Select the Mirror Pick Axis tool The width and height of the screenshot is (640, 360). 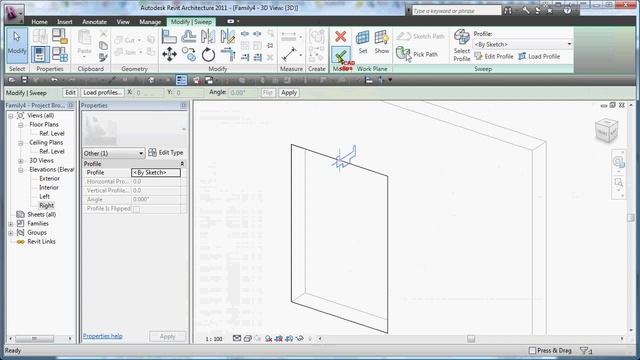click(208, 37)
